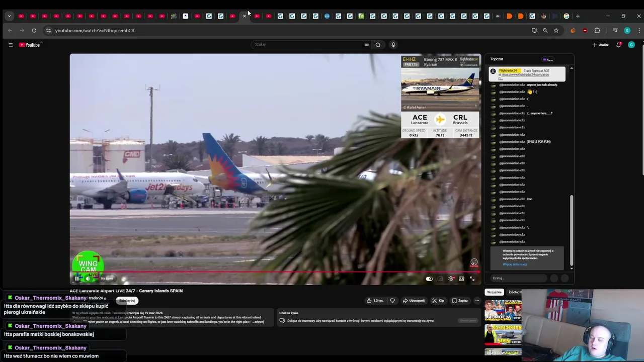The width and height of the screenshot is (644, 362).
Task: Go to YouTube home via logo
Action: point(30,45)
